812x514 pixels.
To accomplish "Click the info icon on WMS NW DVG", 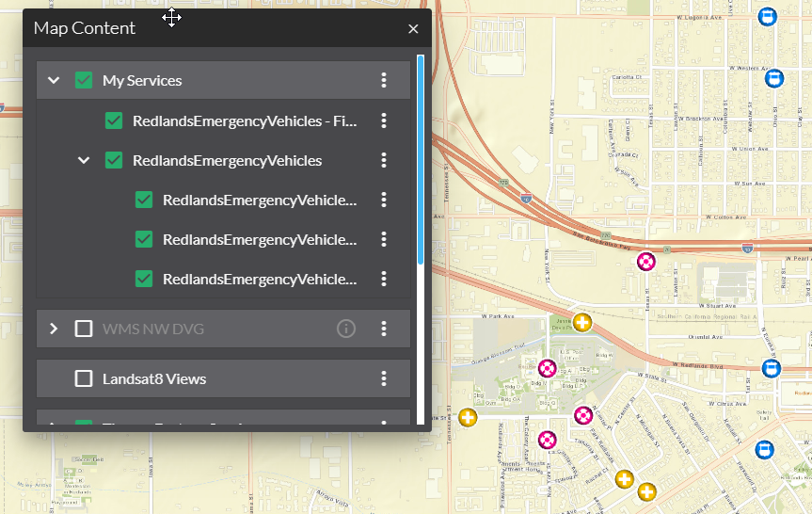I will (x=346, y=329).
